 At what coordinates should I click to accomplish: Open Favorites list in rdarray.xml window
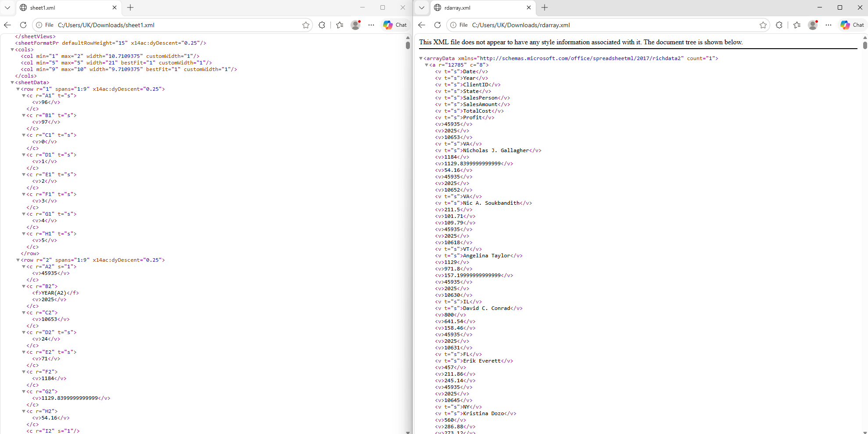pos(797,25)
